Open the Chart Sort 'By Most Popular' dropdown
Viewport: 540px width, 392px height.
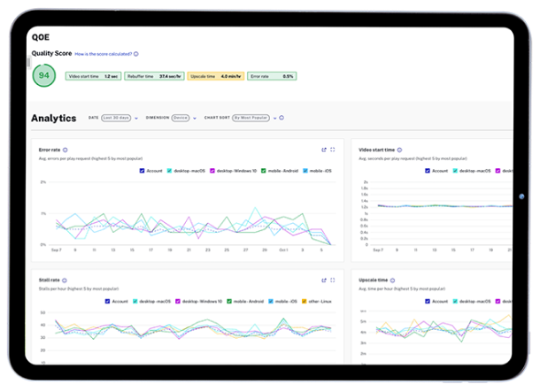click(252, 118)
